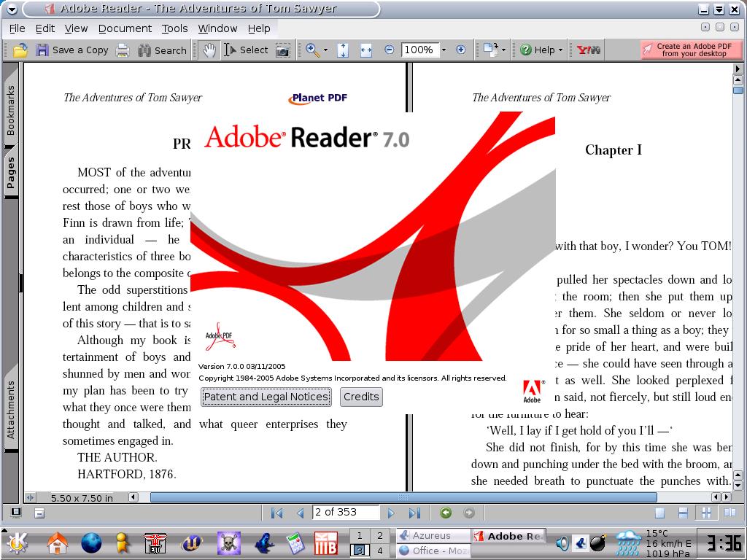The height and width of the screenshot is (560, 747).
Task: Expand the Zoom In tool dropdown arrow
Action: tap(325, 50)
